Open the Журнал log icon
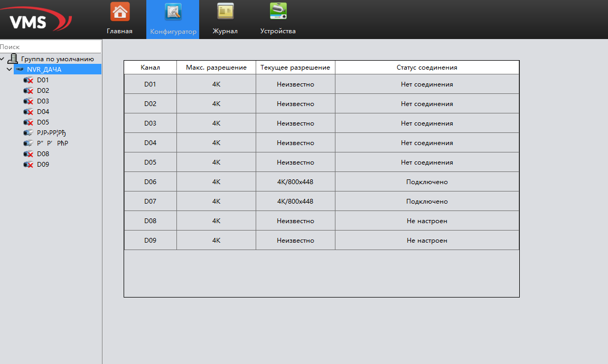Screen dimensions: 608x364 (226, 12)
